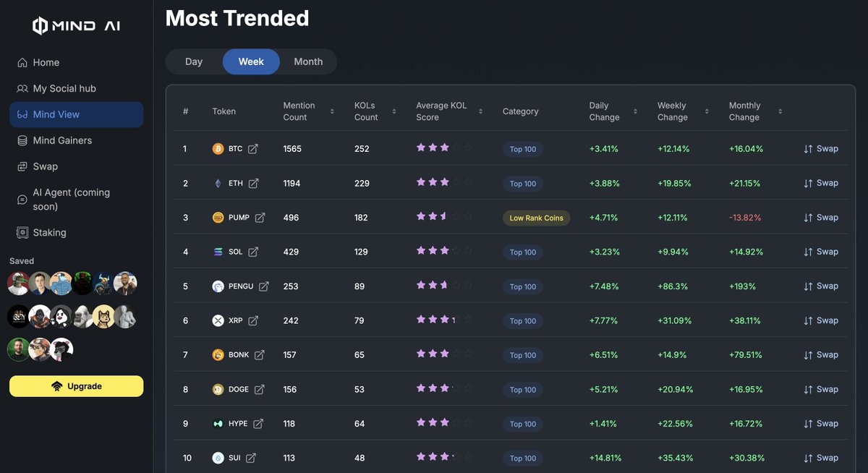Image resolution: width=868 pixels, height=473 pixels.
Task: Swap SOL using row button
Action: click(821, 252)
